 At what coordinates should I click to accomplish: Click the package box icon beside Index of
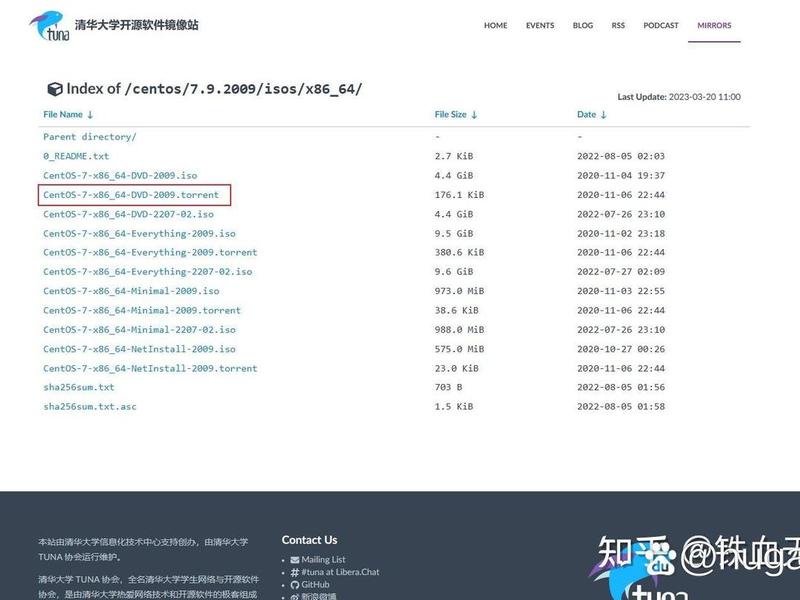[55, 89]
